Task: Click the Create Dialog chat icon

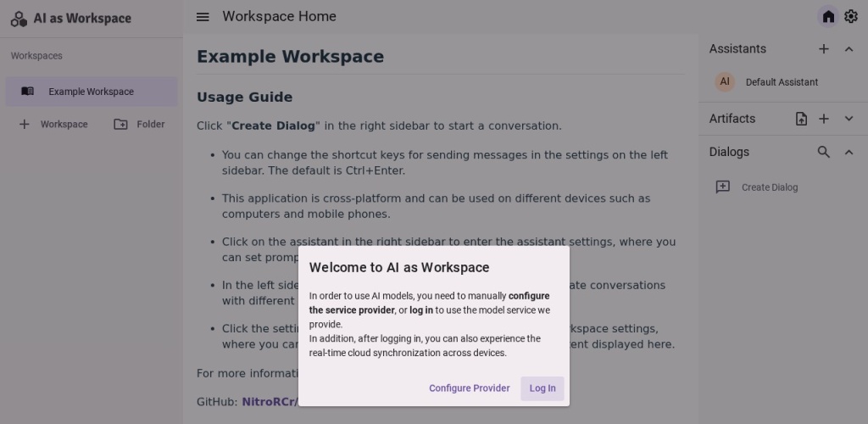Action: click(x=723, y=187)
